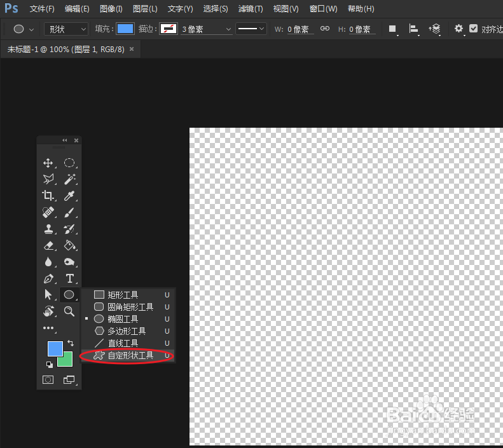Select the History Brush tool
The image size is (503, 448).
[69, 229]
